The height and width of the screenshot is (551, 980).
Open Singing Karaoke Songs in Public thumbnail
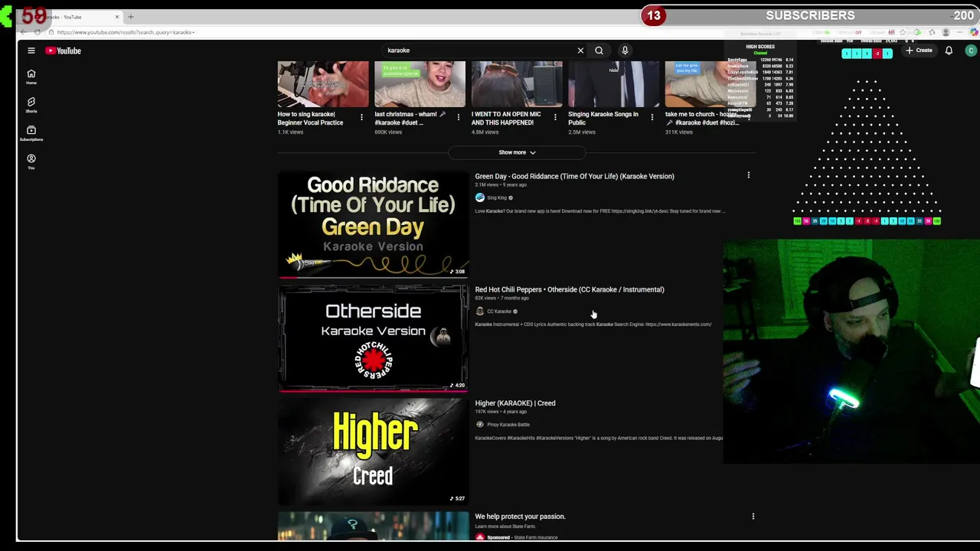[x=613, y=84]
